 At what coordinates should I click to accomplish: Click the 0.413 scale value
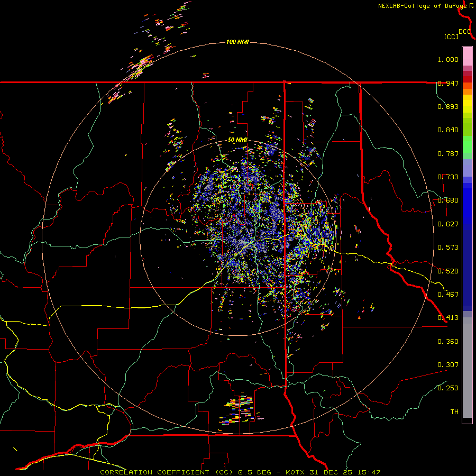point(448,318)
